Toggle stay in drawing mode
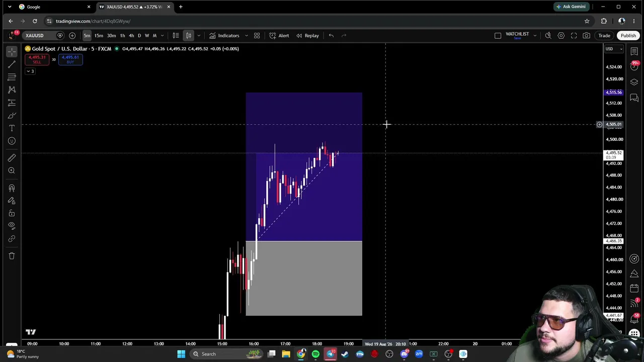The width and height of the screenshot is (644, 362). tap(12, 201)
